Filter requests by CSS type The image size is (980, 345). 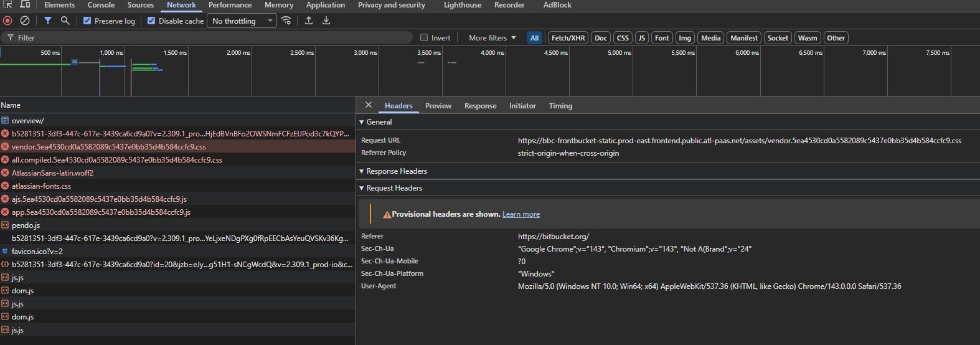pyautogui.click(x=623, y=38)
